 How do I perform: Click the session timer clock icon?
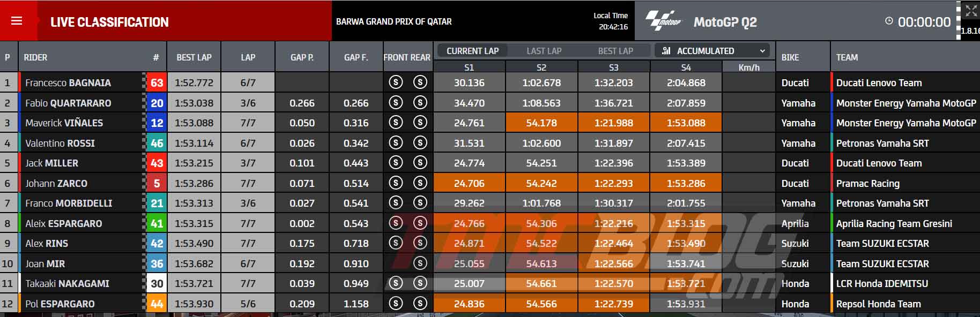click(889, 21)
